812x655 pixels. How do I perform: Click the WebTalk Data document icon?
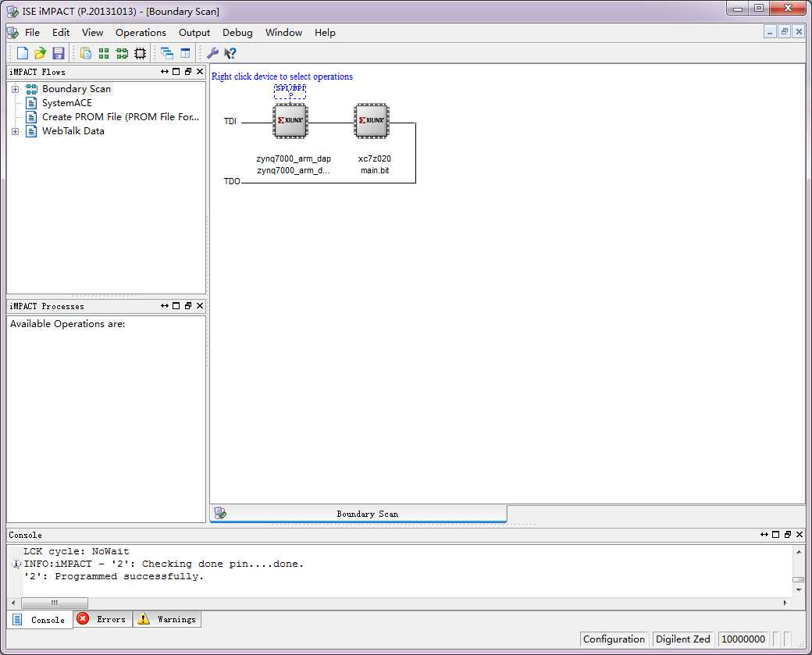coord(31,131)
